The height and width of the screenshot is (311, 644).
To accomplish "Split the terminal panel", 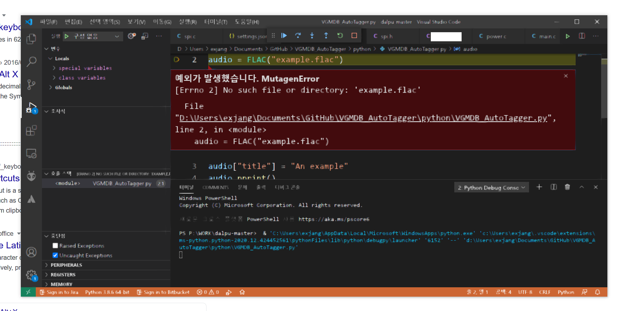I will pos(553,187).
